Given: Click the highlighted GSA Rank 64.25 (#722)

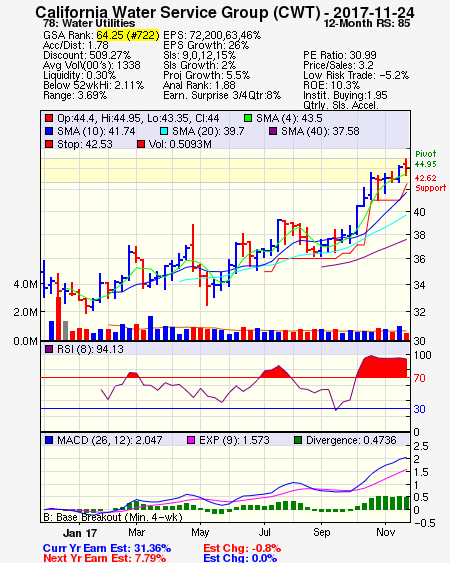Looking at the screenshot, I should (127, 35).
